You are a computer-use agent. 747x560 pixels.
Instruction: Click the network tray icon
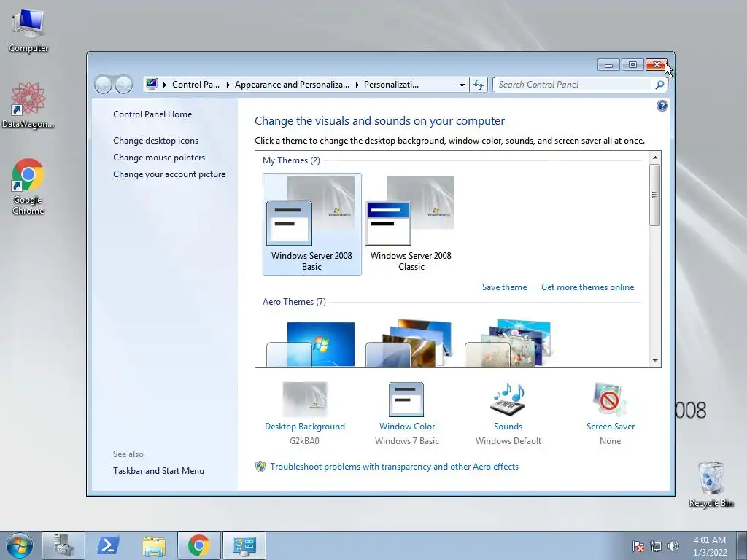pos(656,546)
